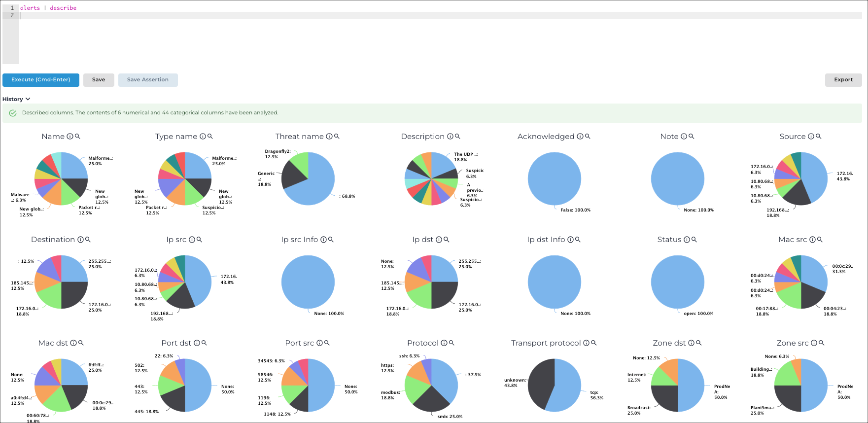Click the magnifier icon beside Zone dst
Viewport: 868px width, 423px height.
[x=698, y=343]
